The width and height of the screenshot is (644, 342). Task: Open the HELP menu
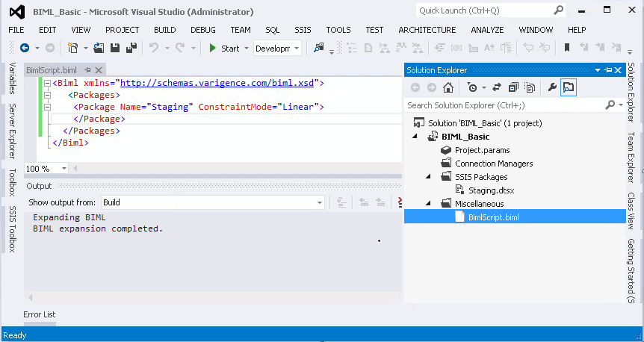point(577,30)
